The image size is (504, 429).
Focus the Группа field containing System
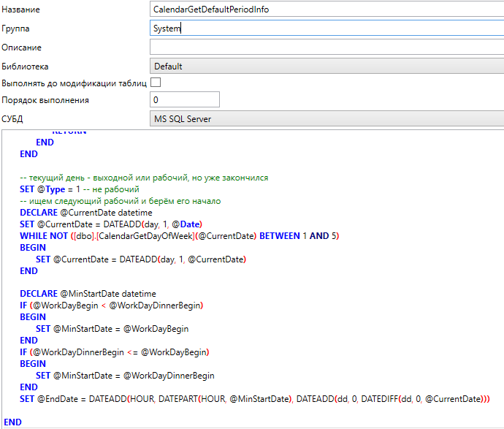pos(325,29)
